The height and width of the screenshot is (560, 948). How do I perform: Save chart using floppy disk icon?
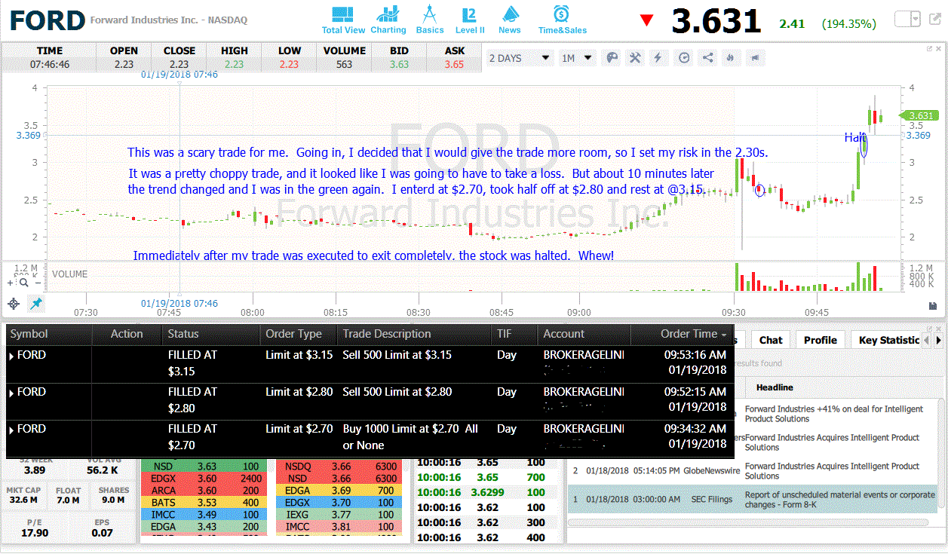point(933,305)
